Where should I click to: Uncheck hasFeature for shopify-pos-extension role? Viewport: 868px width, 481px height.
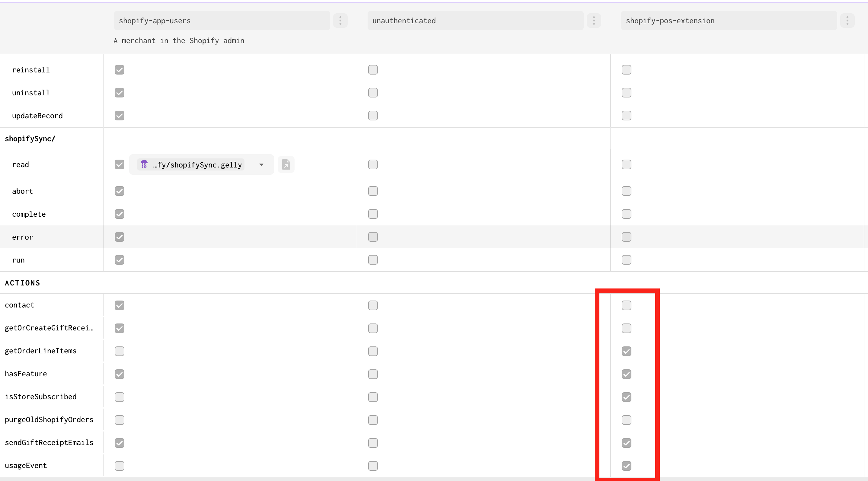pos(626,374)
